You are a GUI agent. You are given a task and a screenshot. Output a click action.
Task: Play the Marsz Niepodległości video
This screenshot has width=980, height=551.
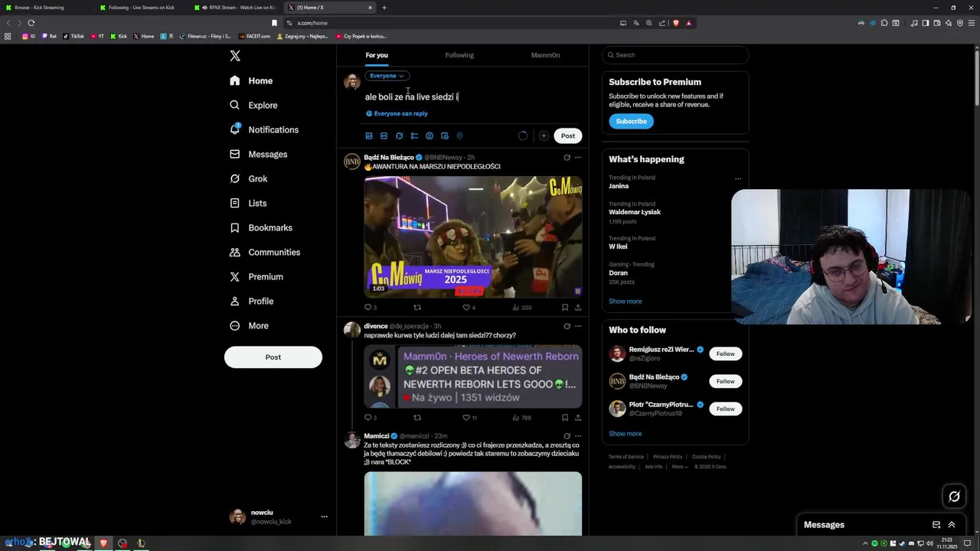[473, 236]
